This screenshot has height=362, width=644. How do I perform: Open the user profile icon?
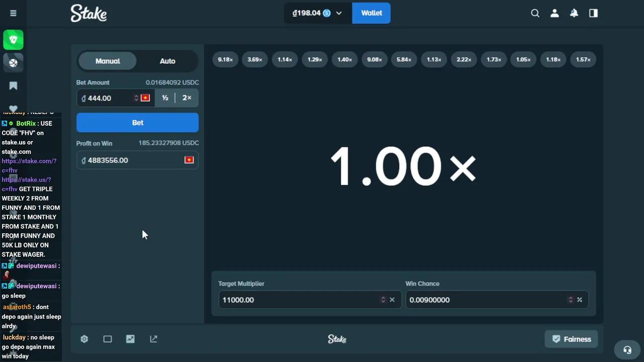pos(554,14)
